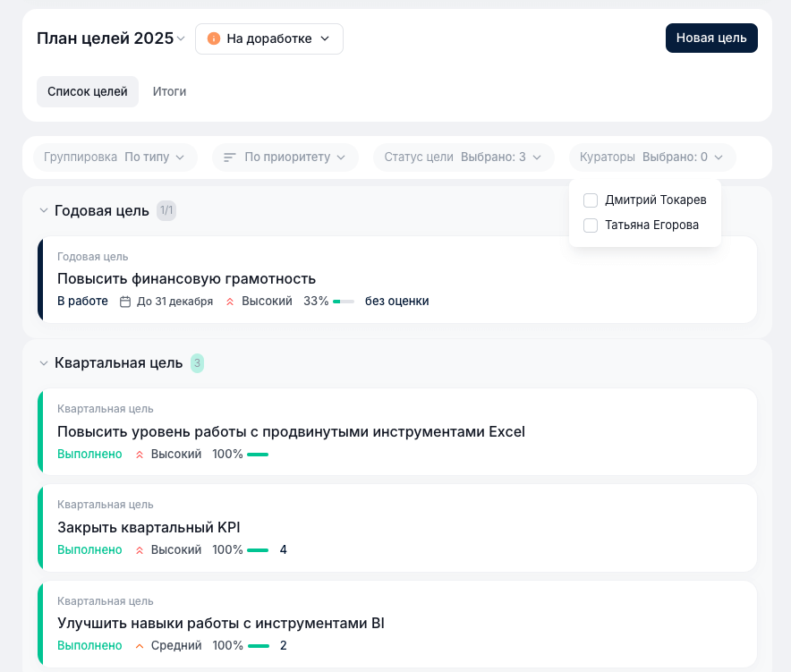Image resolution: width=791 pixels, height=672 pixels.
Task: Click the red high-priority arrows on the annual goal
Action: click(x=231, y=302)
